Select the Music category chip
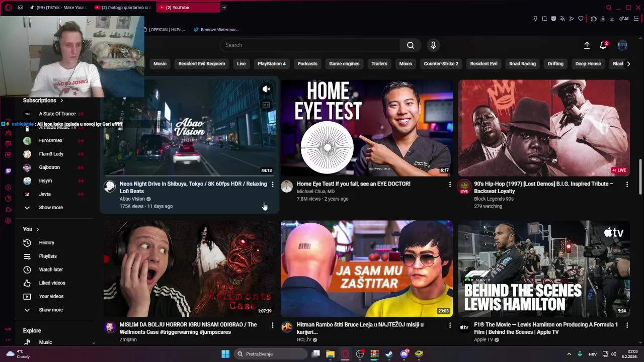 (x=160, y=64)
